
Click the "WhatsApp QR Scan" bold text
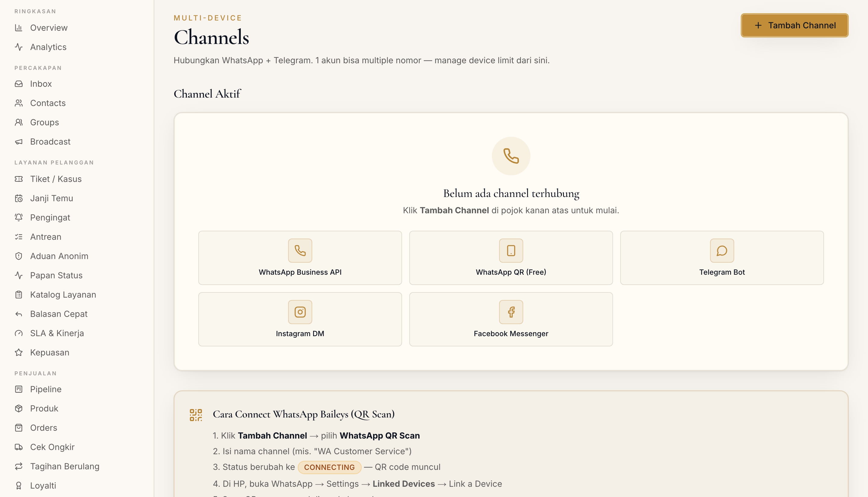click(380, 436)
